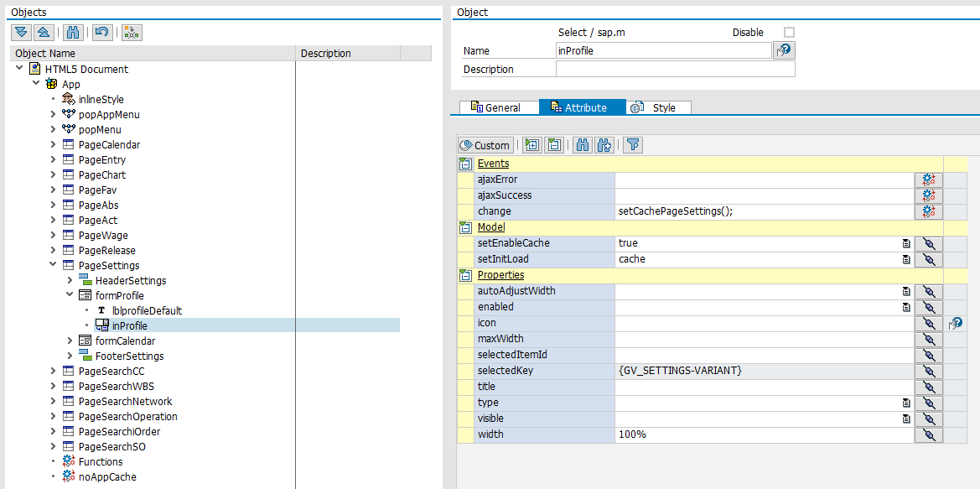Collapse the Events attribute group
The height and width of the screenshot is (489, 980).
(x=465, y=164)
